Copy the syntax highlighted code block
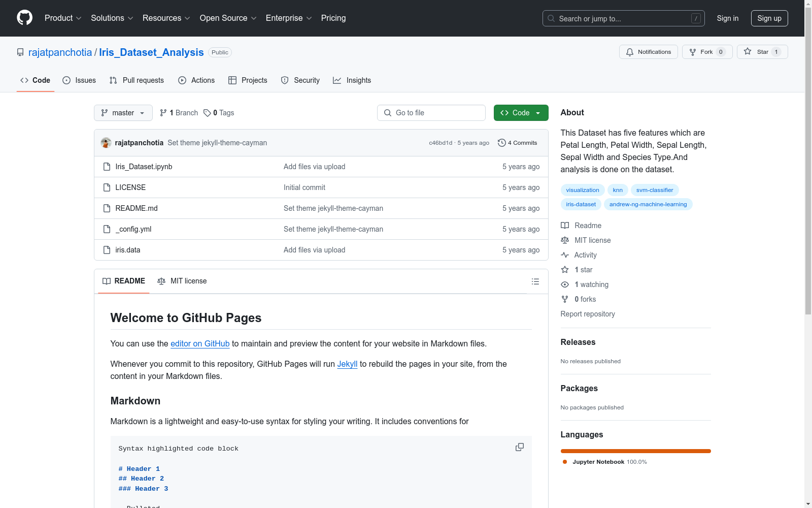Screen dimensions: 812x508 pos(520,447)
